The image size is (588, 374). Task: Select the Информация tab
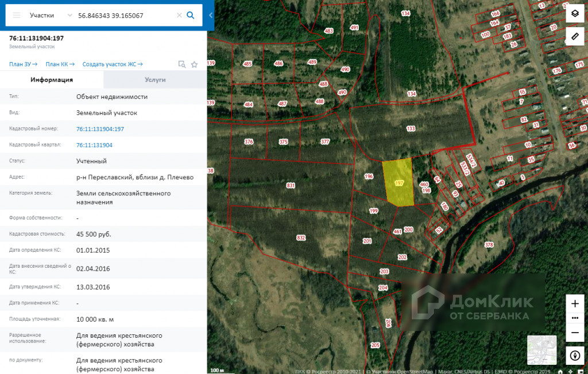coord(52,79)
